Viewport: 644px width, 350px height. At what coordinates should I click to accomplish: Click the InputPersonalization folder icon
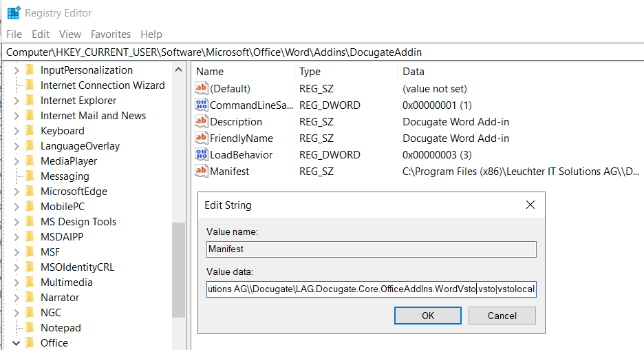tap(30, 70)
